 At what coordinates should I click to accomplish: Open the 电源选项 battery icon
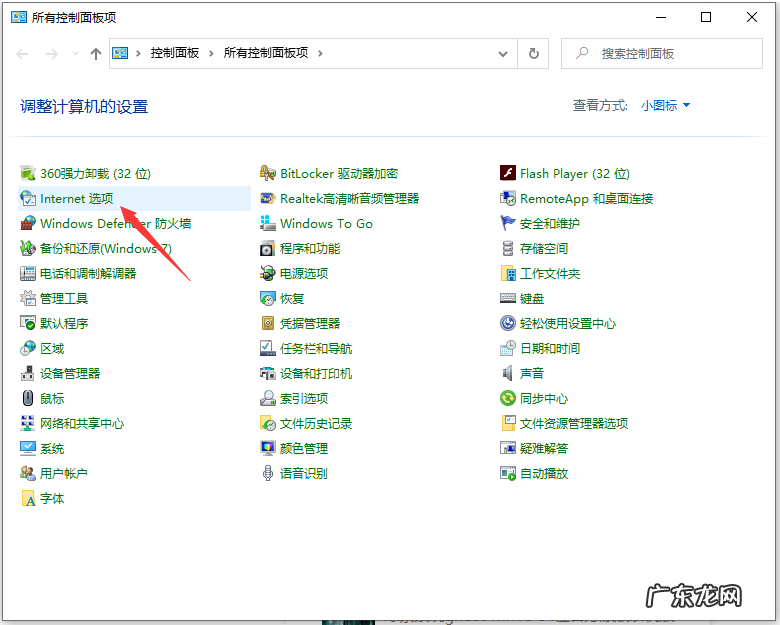pyautogui.click(x=268, y=273)
